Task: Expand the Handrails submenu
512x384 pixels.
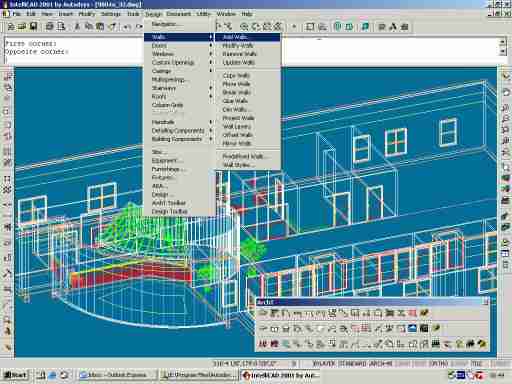Action: [x=179, y=122]
